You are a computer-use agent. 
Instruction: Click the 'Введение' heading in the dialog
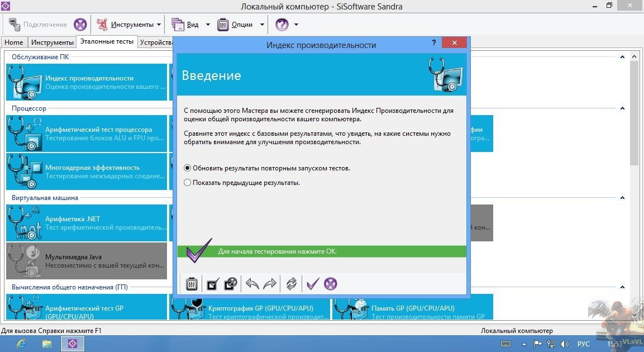(211, 75)
